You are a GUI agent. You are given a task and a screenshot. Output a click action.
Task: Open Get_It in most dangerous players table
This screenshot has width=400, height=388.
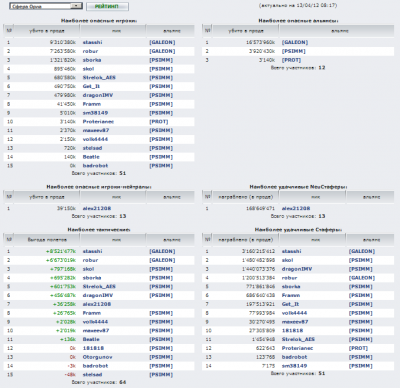pyautogui.click(x=91, y=86)
